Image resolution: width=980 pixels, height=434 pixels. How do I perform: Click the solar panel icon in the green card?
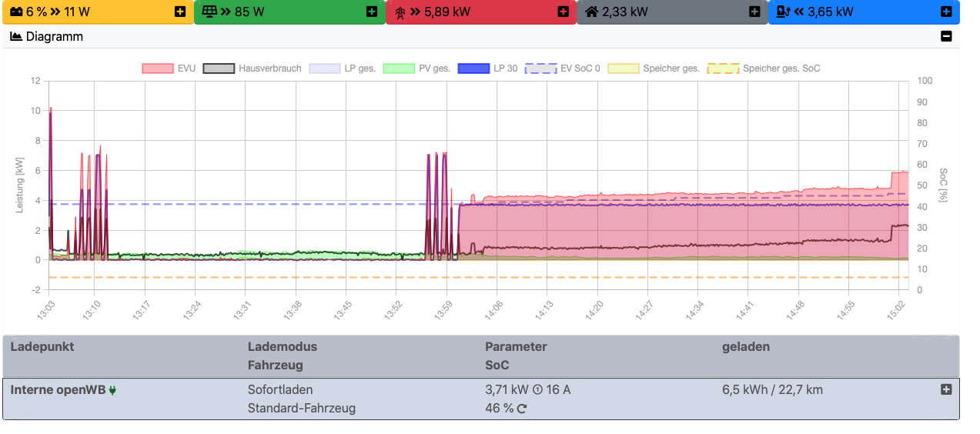pyautogui.click(x=209, y=12)
